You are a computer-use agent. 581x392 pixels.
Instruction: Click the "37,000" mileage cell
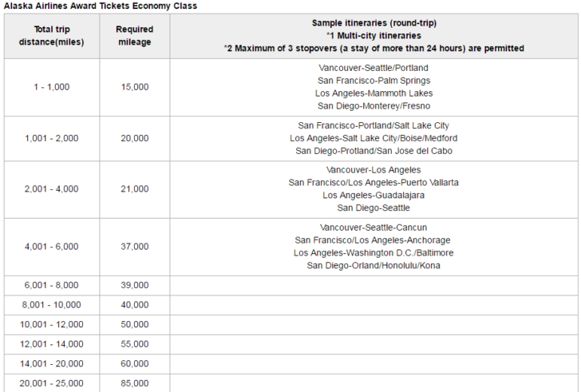pos(135,247)
